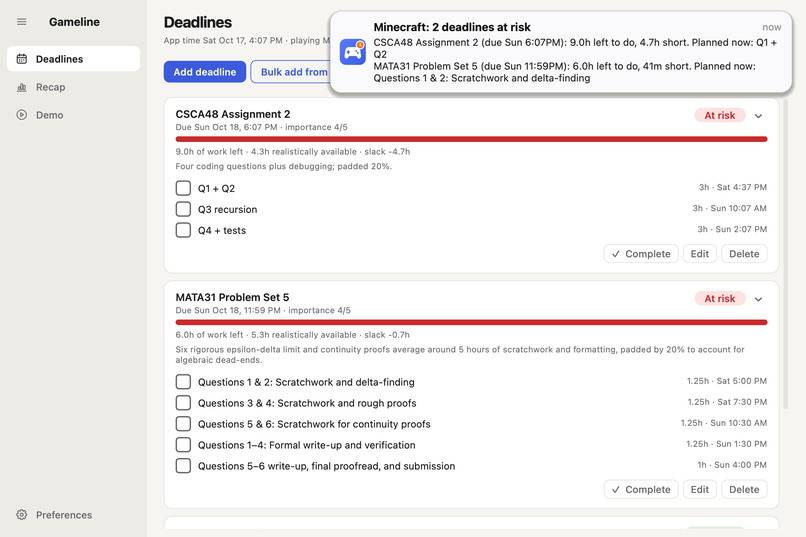Screen dimensions: 806x537
Task: Click 'Due Sun Oct 18, 6:07 PM' line
Action: pyautogui.click(x=262, y=127)
